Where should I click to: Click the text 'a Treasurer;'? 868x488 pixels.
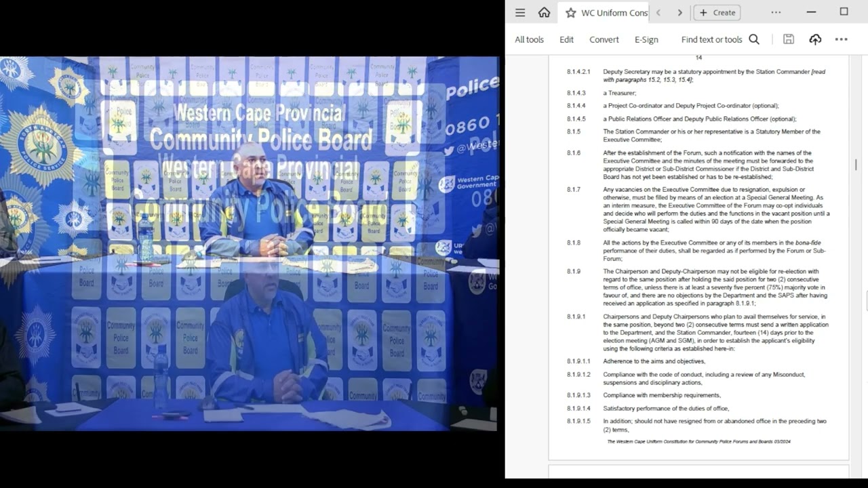620,93
